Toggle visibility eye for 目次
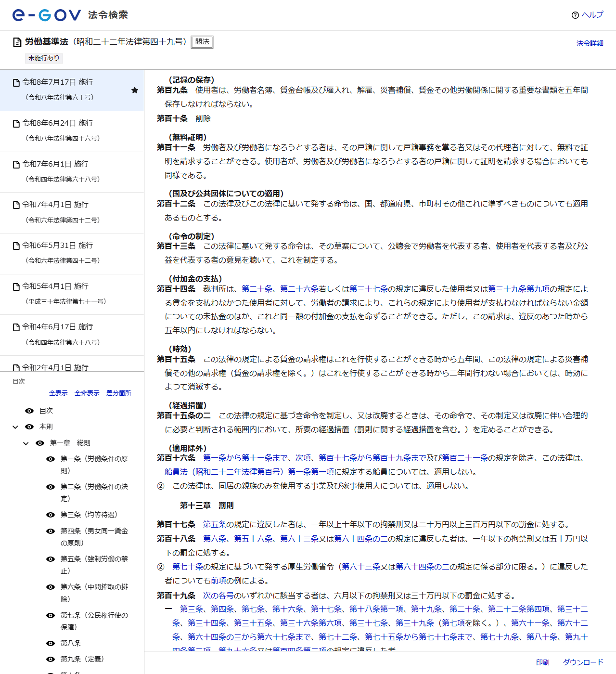This screenshot has width=616, height=674. coord(29,411)
